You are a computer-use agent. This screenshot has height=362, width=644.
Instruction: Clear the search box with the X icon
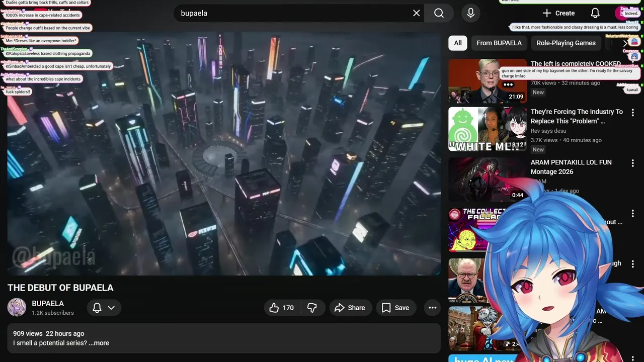416,13
